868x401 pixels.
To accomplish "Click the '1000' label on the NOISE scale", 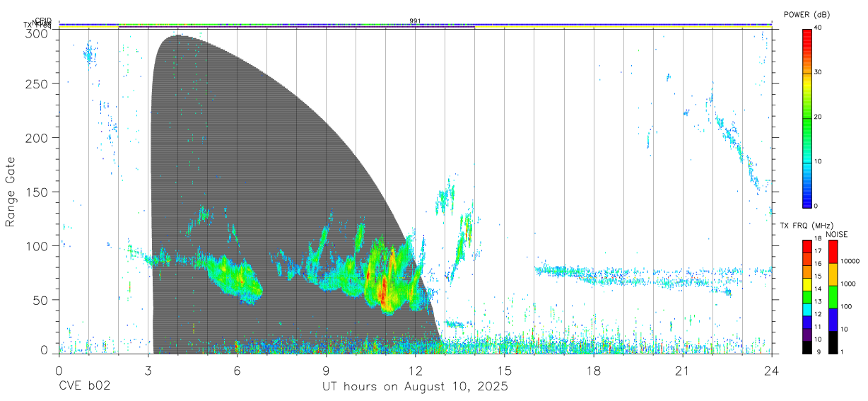I will click(849, 284).
